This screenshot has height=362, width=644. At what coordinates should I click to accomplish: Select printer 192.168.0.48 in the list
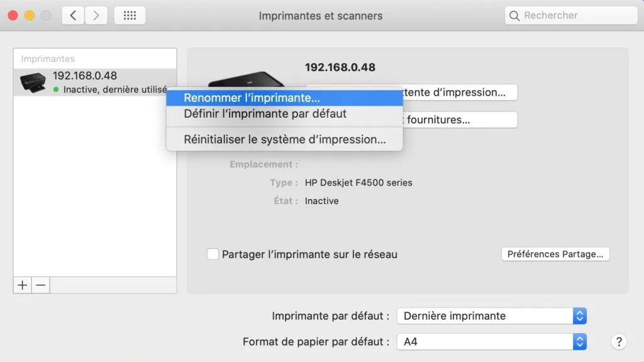click(x=95, y=82)
